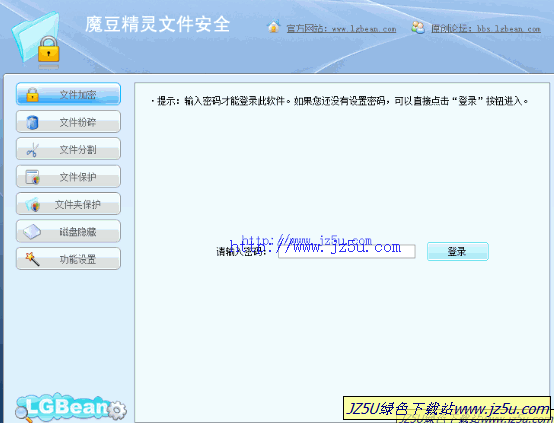Click the shield window icon on 文件保护
Image resolution: width=554 pixels, height=423 pixels.
[x=33, y=177]
